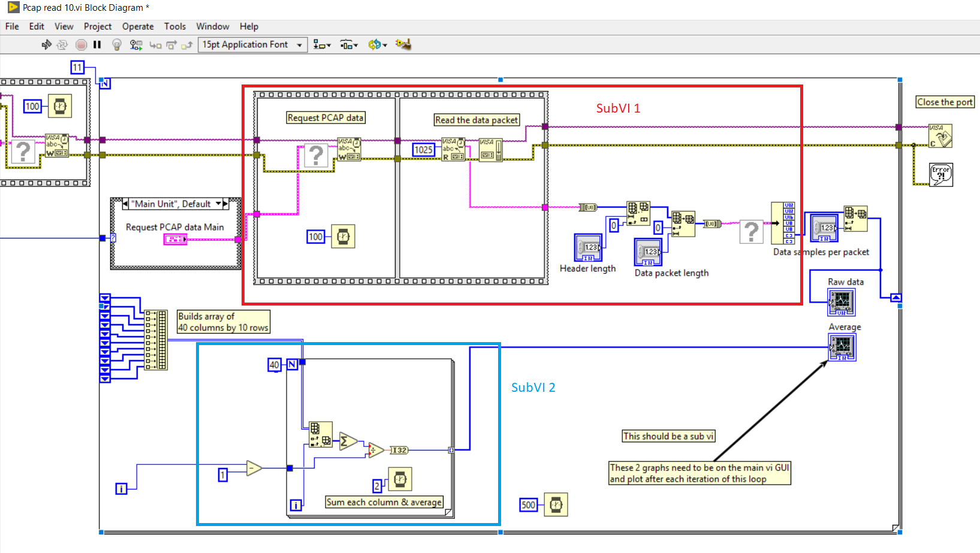Select the 500 wait constant
Screen dimensions: 980x553
528,505
